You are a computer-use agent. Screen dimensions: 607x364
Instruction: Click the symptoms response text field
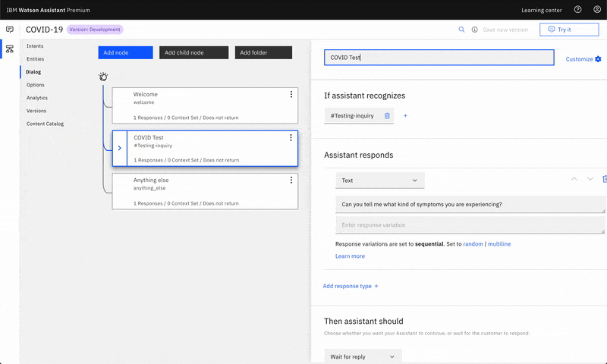click(470, 204)
